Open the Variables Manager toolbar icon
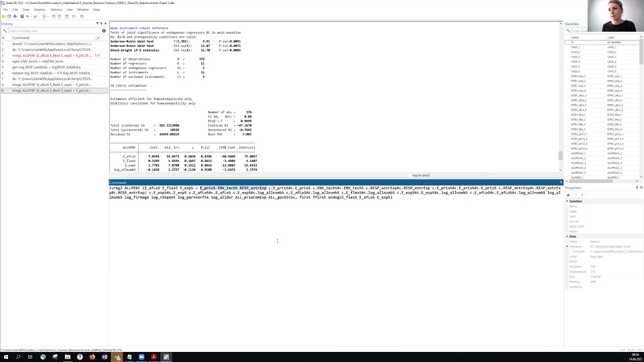644x362 pixels. (66, 16)
